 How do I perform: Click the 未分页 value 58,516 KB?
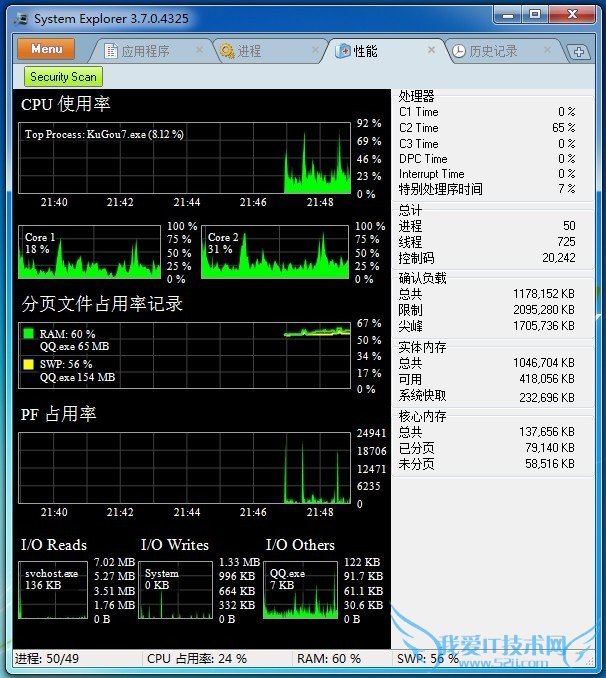550,464
